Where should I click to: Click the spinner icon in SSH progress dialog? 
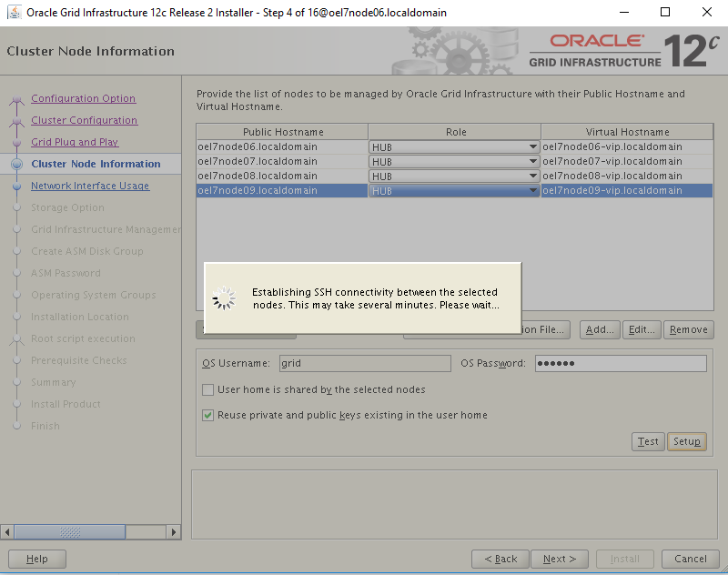[223, 298]
